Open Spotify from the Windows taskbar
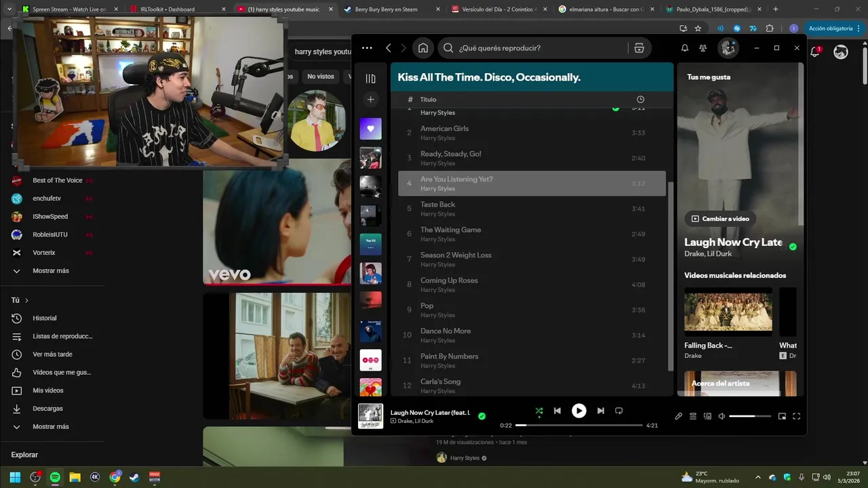 coord(55,477)
